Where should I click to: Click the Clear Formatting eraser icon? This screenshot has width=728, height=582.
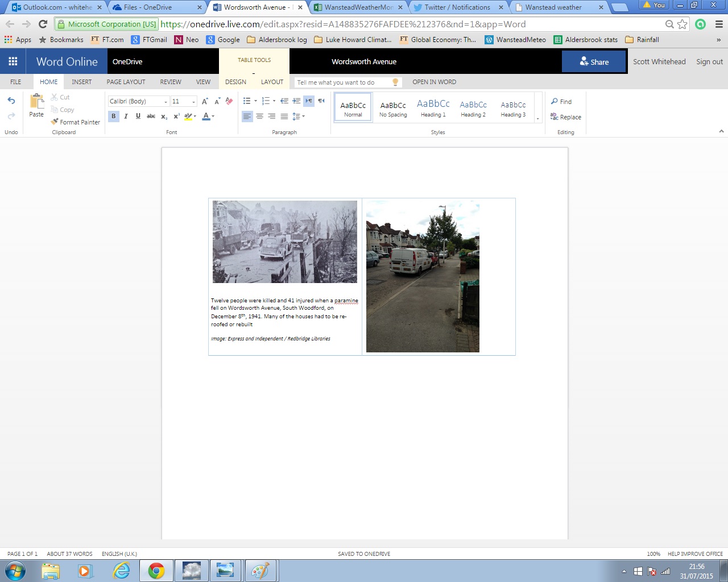tap(229, 101)
